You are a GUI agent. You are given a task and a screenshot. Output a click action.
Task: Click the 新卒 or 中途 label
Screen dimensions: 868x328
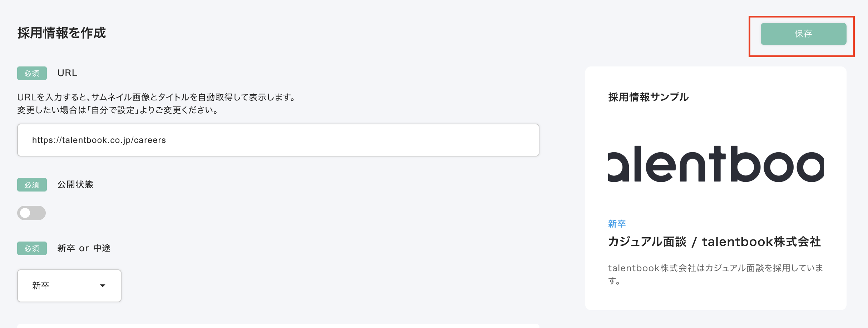tap(84, 248)
